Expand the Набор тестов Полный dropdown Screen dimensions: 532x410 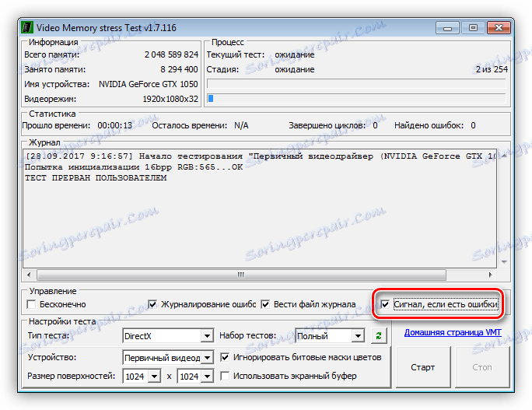(x=358, y=336)
